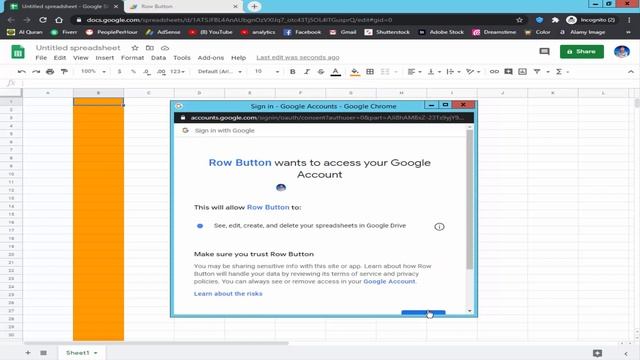Open the Data menu
The height and width of the screenshot is (360, 640).
(x=158, y=58)
